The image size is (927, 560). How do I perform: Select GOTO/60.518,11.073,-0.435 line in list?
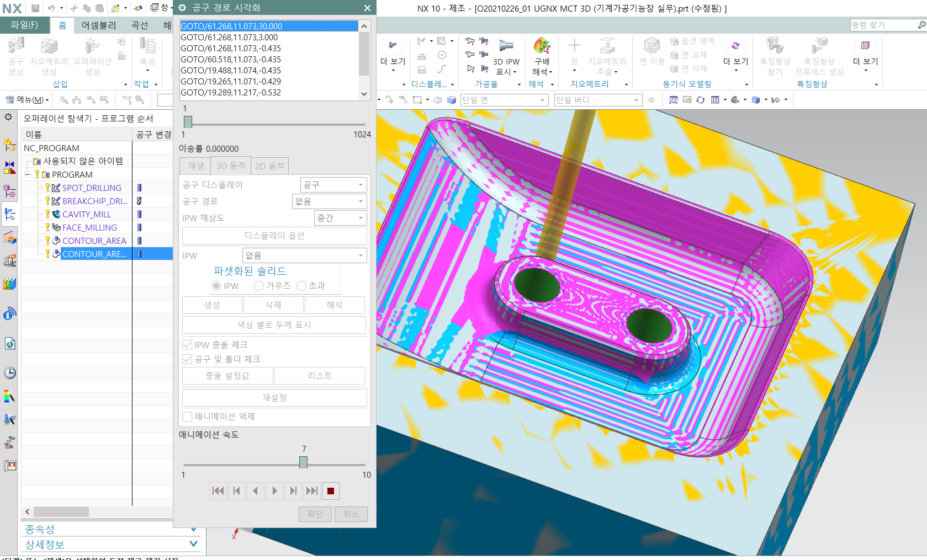click(x=269, y=60)
